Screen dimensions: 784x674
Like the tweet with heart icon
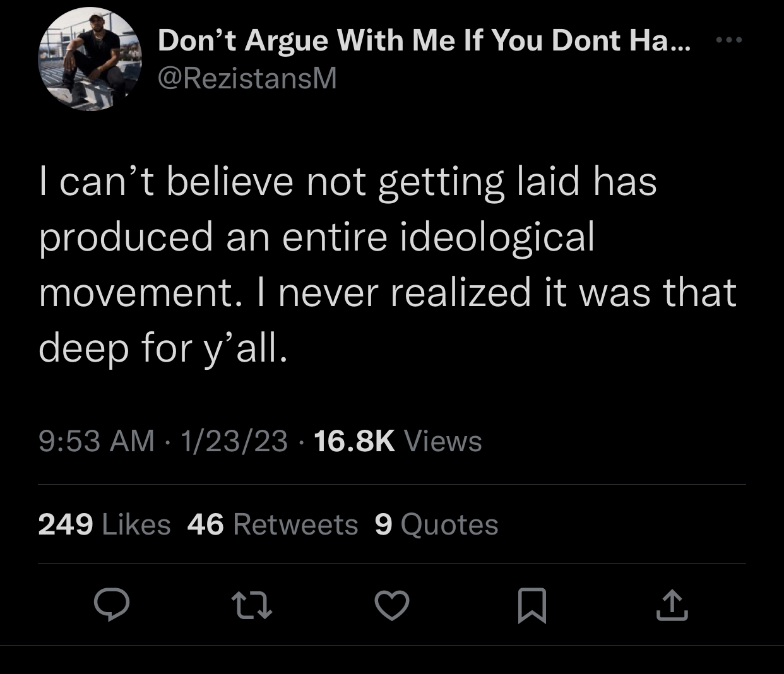[x=392, y=606]
